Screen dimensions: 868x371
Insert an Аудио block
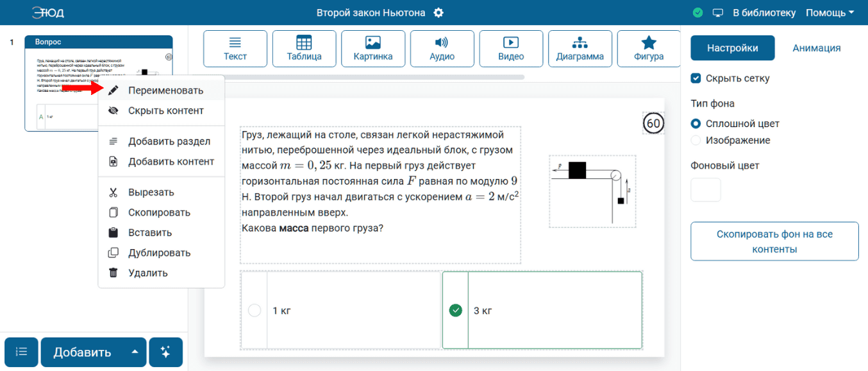(x=442, y=49)
